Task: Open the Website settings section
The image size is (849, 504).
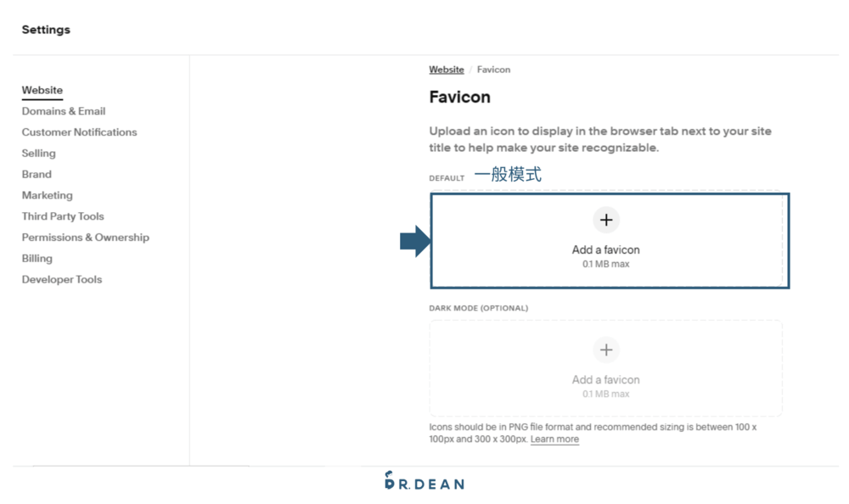Action: 42,90
